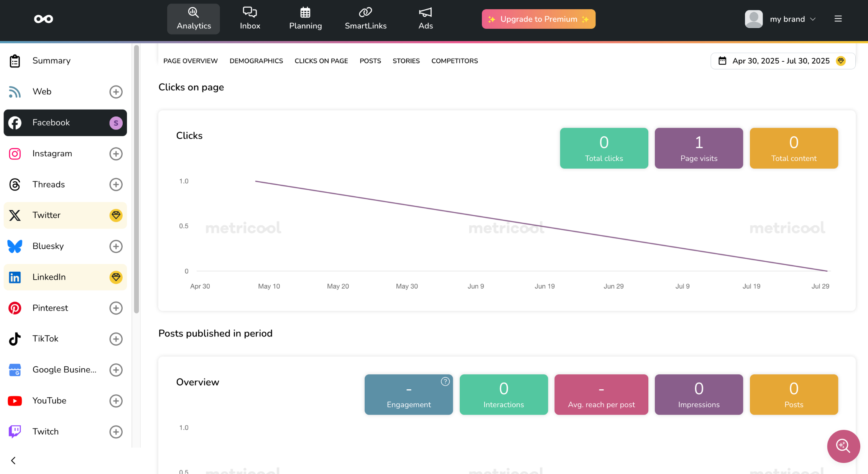Add a Web connection with plus icon
The image size is (868, 474).
116,92
